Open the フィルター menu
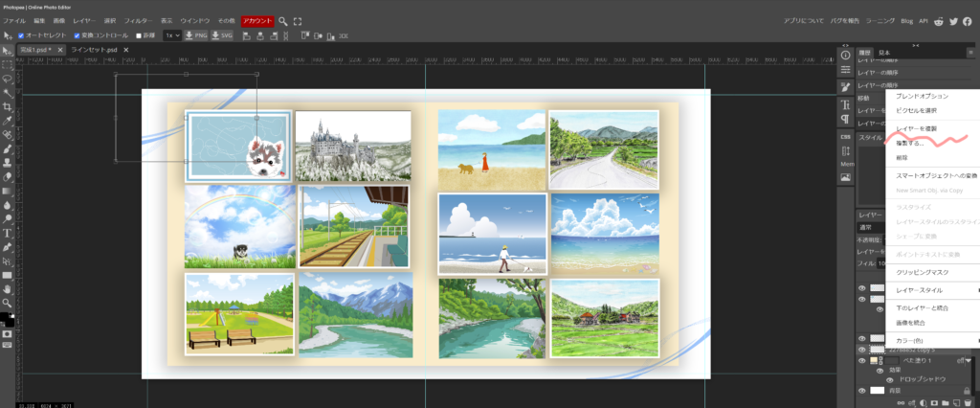The width and height of the screenshot is (980, 408). click(x=138, y=20)
